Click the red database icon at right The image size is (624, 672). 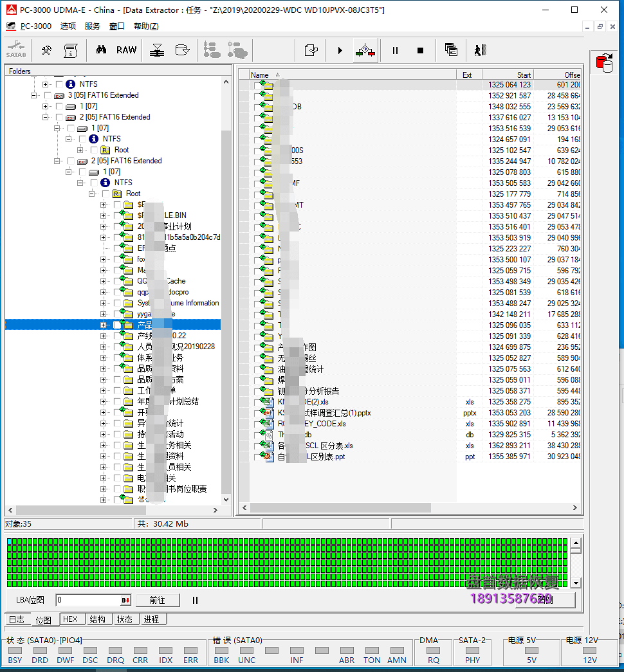pos(604,63)
